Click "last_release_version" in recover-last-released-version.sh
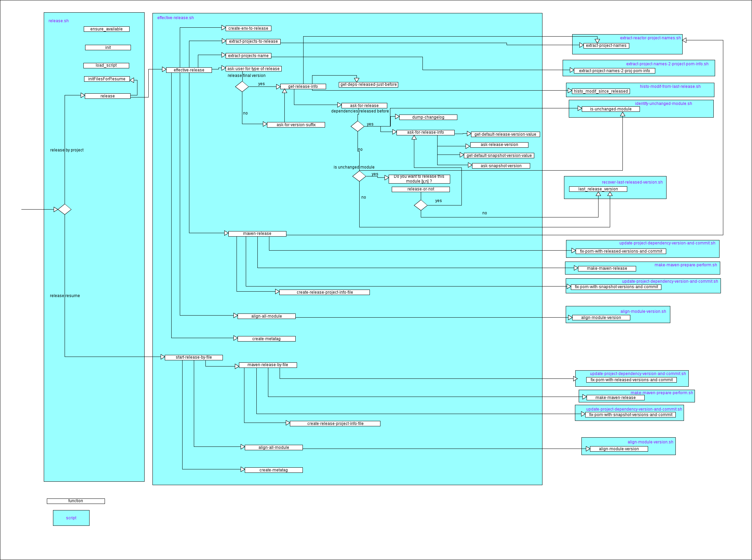Screen dimensions: 752x560 (x=598, y=189)
